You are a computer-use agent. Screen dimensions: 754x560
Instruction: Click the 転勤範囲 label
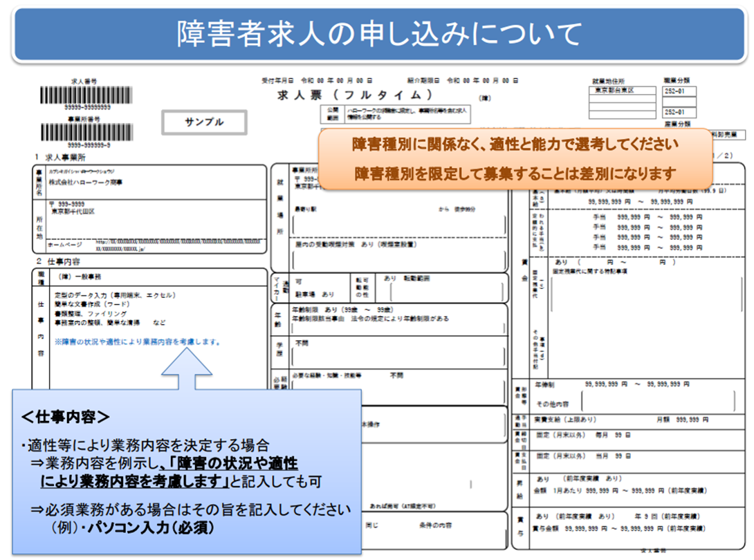[417, 279]
